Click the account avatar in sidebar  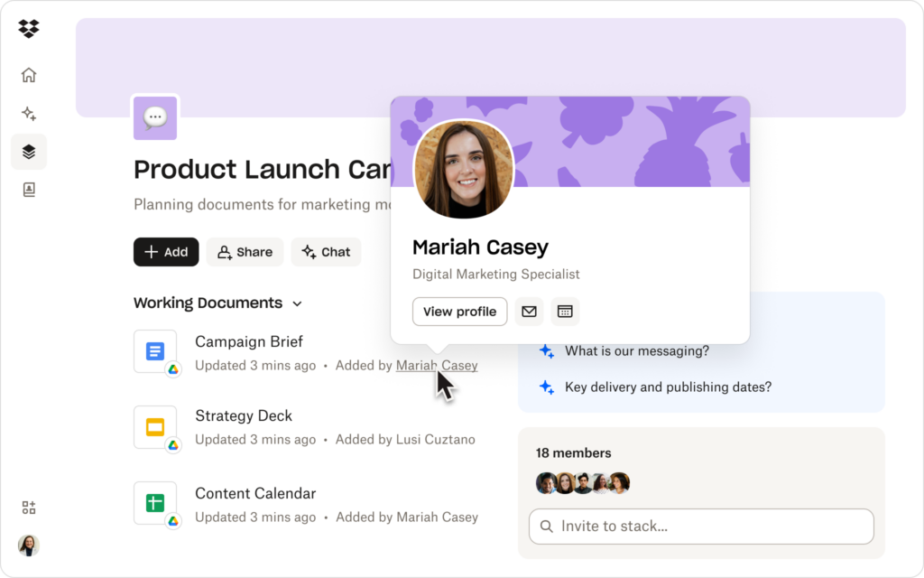tap(29, 545)
